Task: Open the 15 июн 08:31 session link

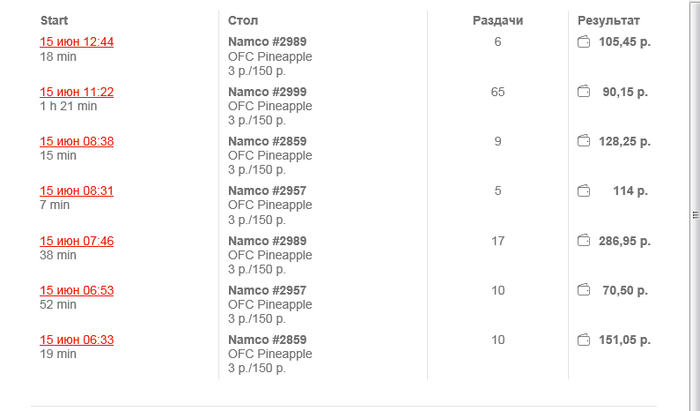Action: (77, 191)
